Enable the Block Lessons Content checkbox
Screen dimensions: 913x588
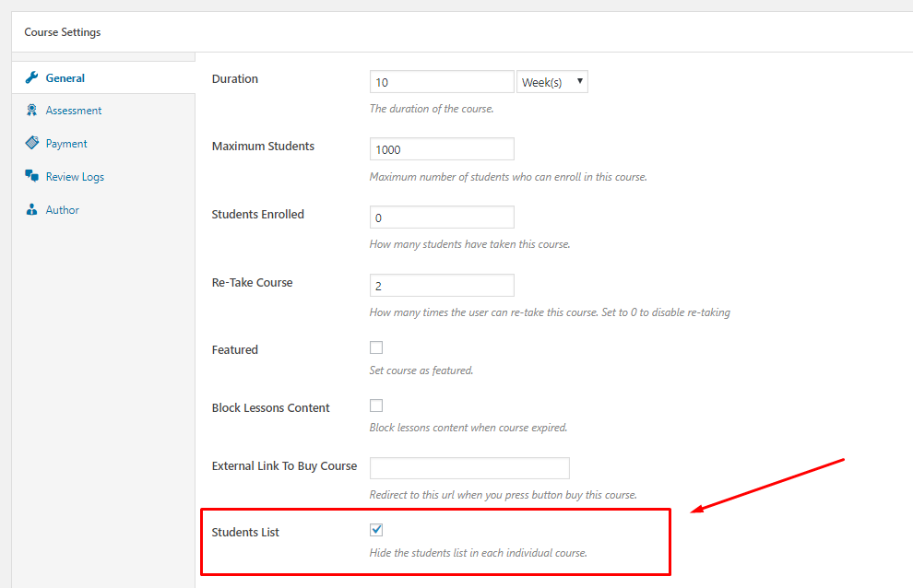point(376,406)
